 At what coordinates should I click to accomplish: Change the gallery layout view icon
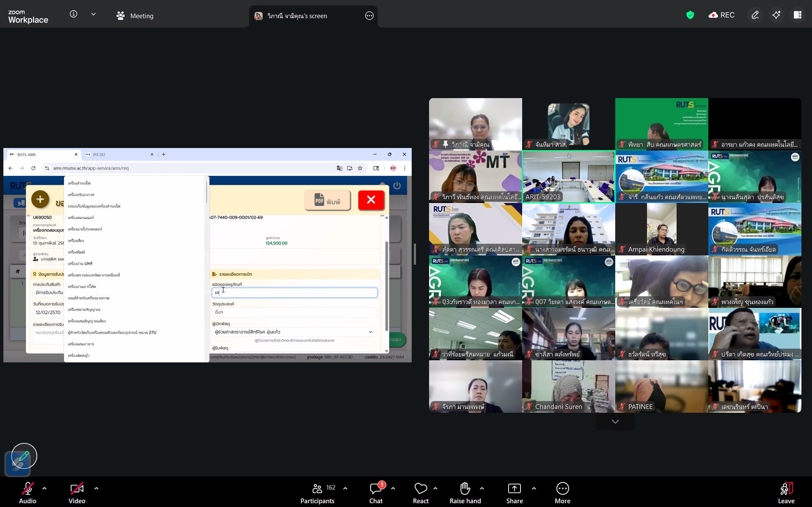coord(798,15)
